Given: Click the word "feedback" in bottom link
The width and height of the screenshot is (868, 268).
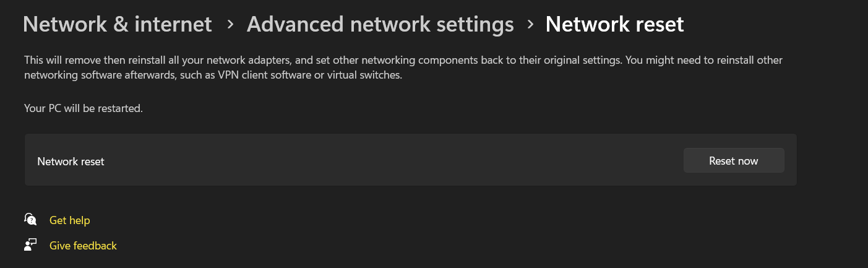Looking at the screenshot, I should coord(95,246).
